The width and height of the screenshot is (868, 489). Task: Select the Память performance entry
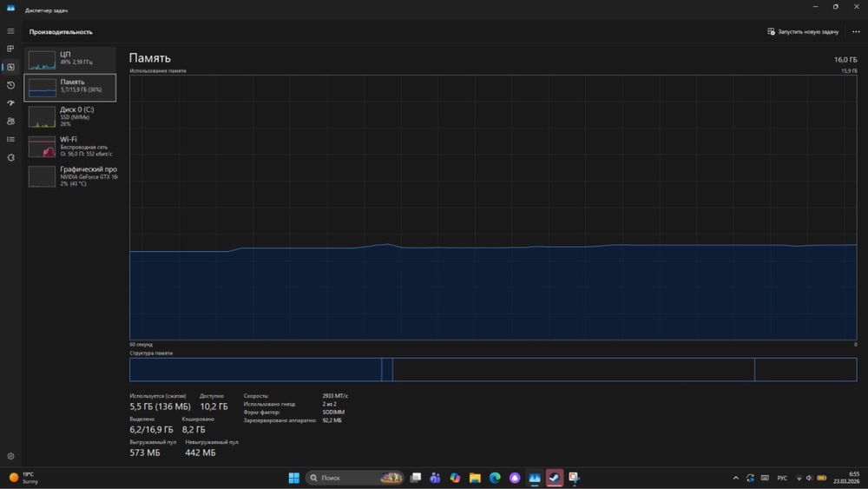point(70,88)
